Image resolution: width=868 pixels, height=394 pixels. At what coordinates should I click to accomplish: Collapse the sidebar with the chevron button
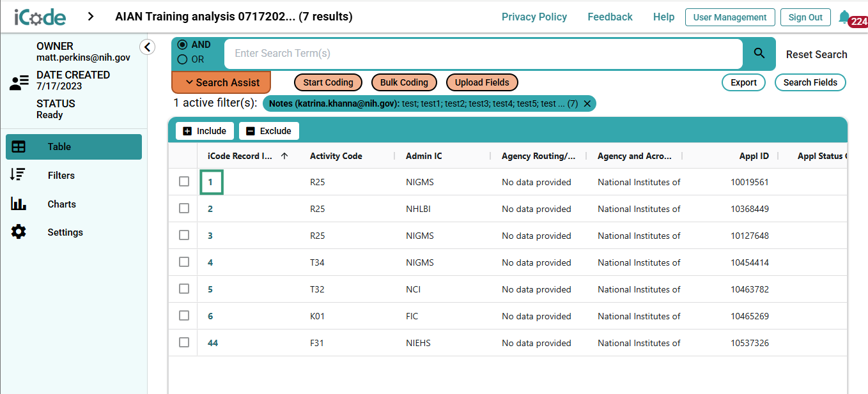coord(148,47)
